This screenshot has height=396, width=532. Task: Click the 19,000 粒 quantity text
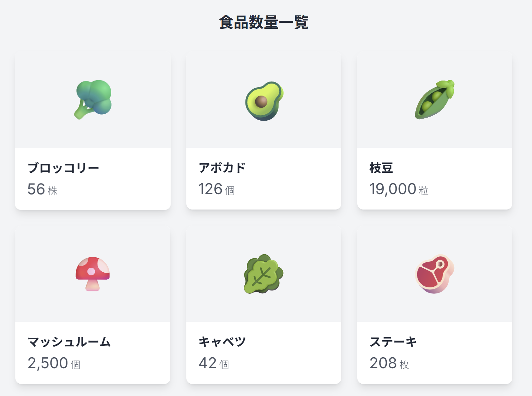(x=399, y=189)
